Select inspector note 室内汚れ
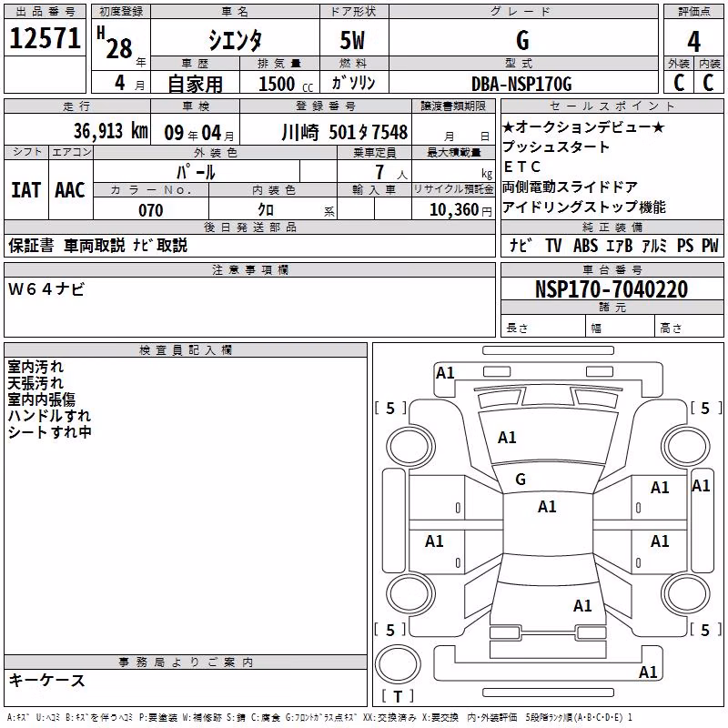Screen dimensions: 728x728 coord(35,367)
